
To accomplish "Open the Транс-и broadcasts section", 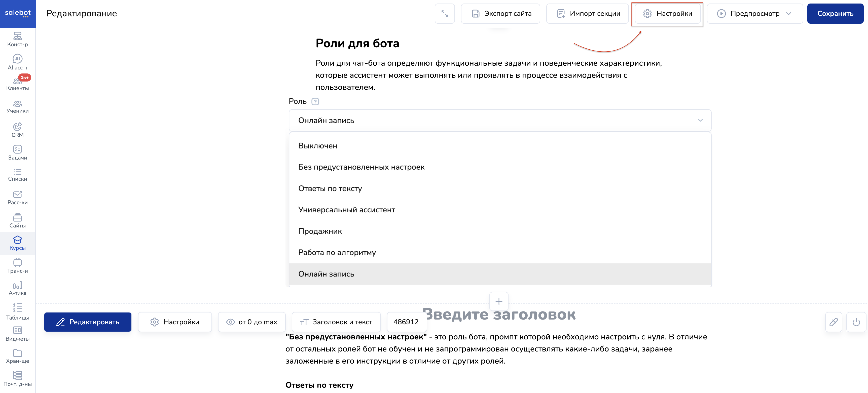I will [x=18, y=266].
